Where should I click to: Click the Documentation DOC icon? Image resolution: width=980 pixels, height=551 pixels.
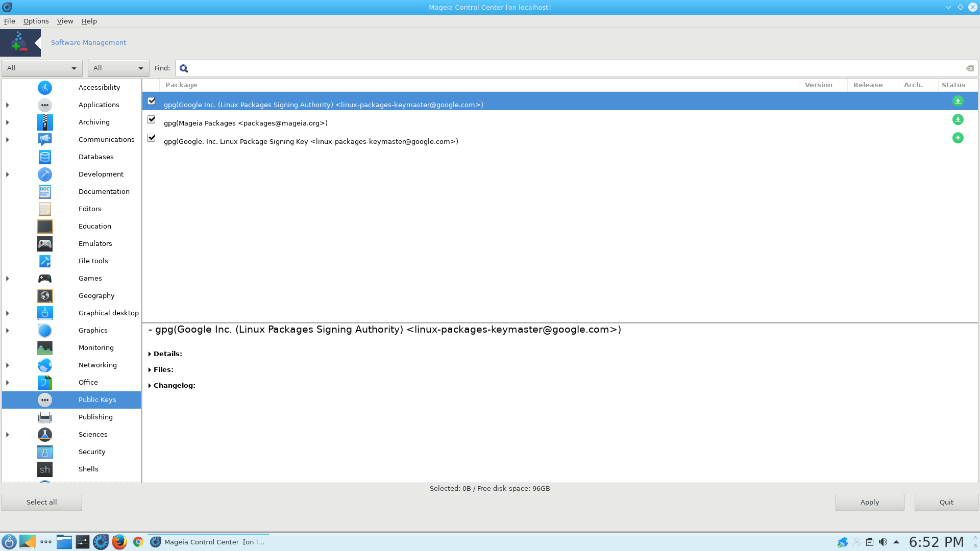(x=45, y=192)
